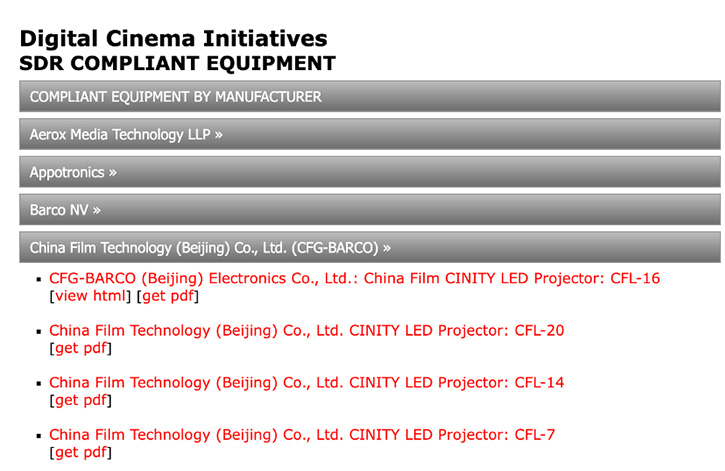Open the CFG-BARCO CINITY LED Projector CFL-16 link
725x471 pixels.
354,278
